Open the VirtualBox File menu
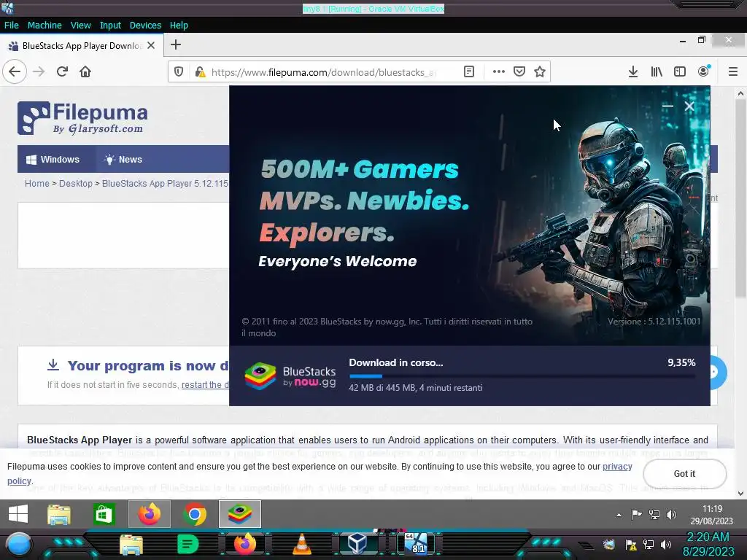 [x=12, y=26]
